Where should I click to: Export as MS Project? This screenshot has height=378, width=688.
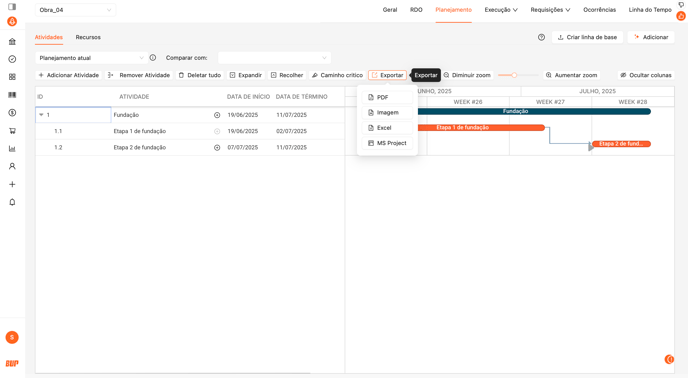(387, 143)
